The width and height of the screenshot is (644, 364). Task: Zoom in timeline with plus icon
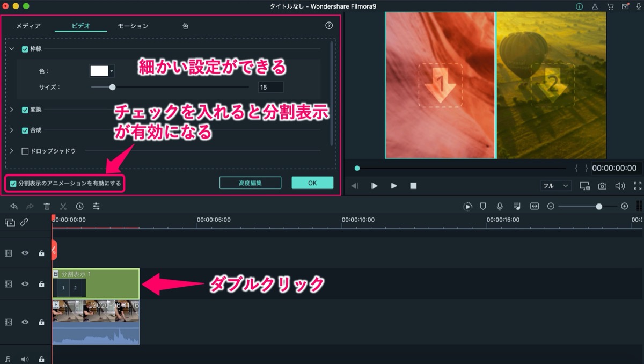coord(624,206)
